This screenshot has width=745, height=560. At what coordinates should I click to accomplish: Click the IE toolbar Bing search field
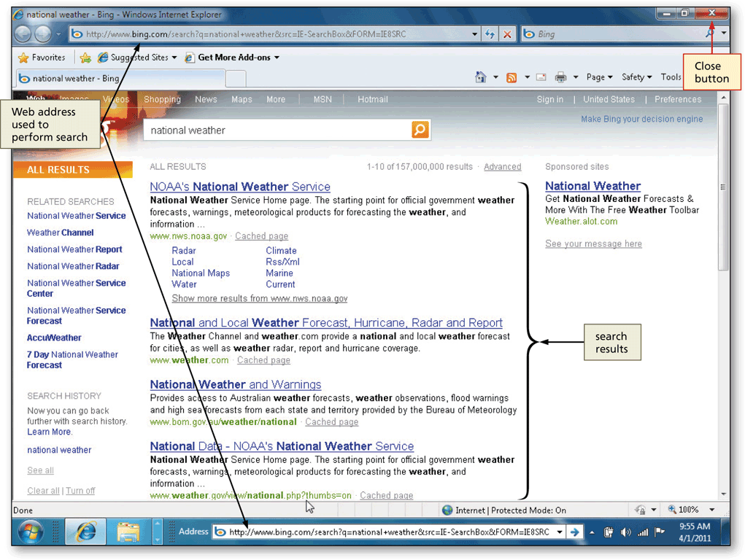(613, 34)
